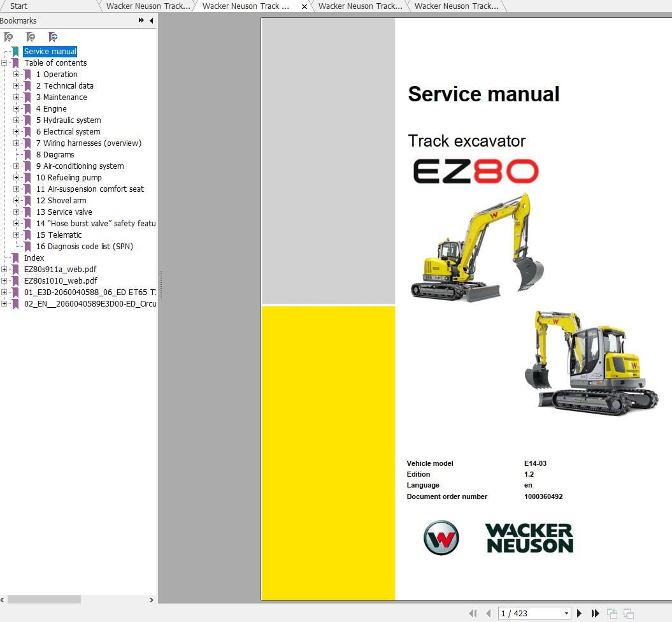Jump to the last page

[595, 614]
